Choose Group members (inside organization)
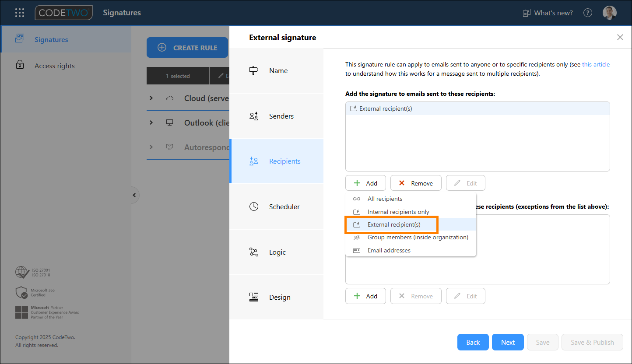Screen dimensions: 632x364 click(x=411, y=237)
